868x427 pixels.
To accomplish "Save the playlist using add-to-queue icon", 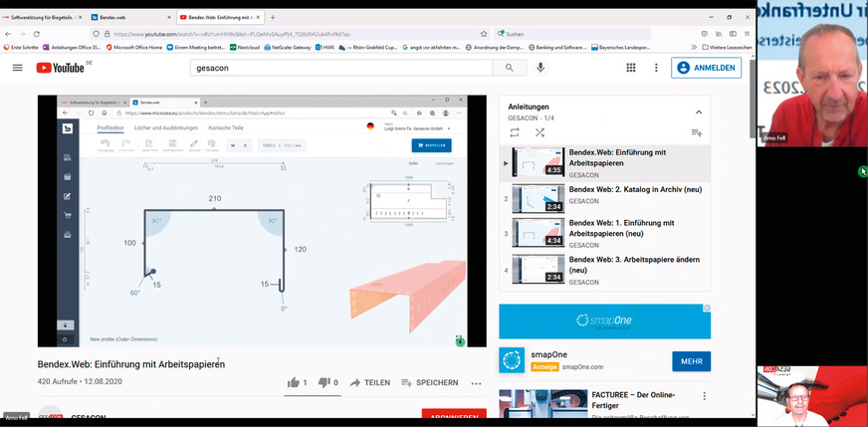I will pyautogui.click(x=697, y=132).
